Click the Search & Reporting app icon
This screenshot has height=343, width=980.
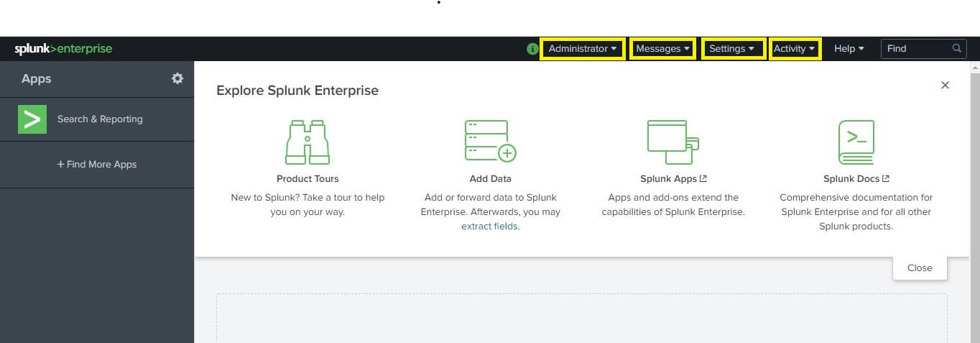tap(32, 119)
